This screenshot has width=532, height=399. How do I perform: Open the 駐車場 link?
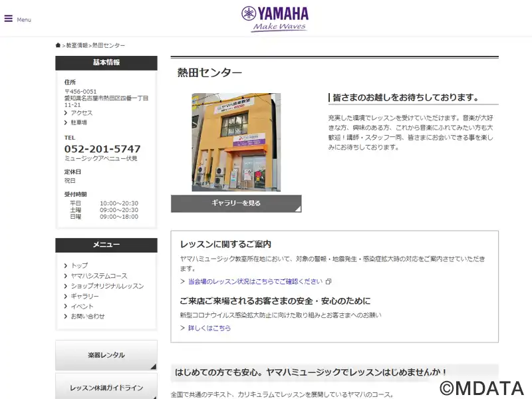(78, 122)
